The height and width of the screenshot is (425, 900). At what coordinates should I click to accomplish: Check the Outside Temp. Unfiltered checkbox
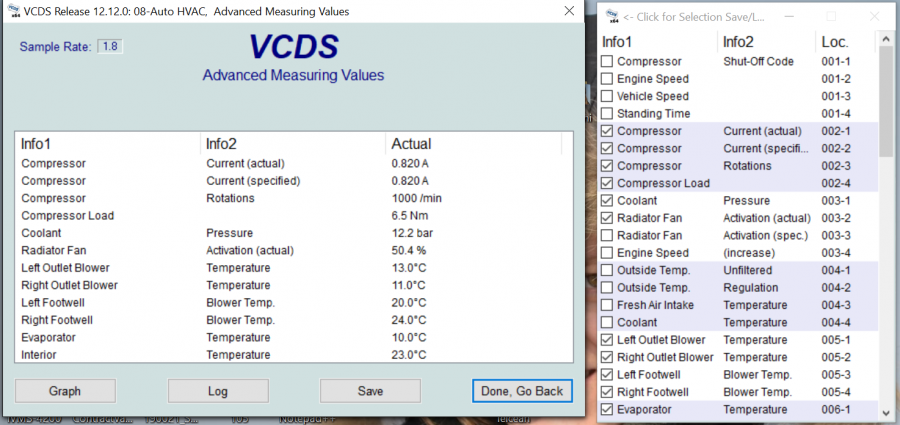tap(607, 271)
